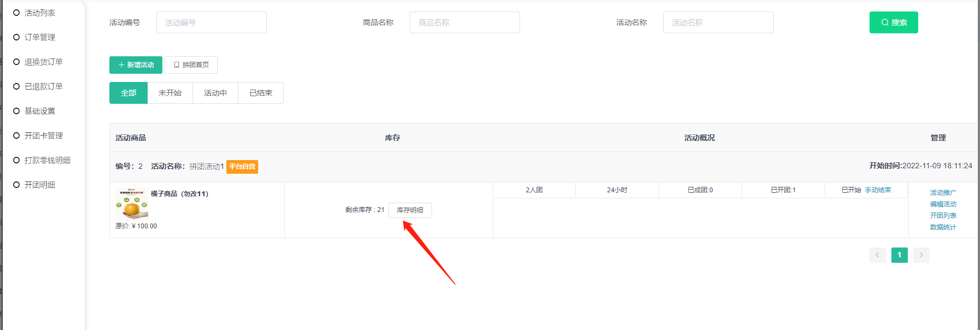
Task: Open the 拼团首页 group-buy homepage button
Action: (191, 65)
